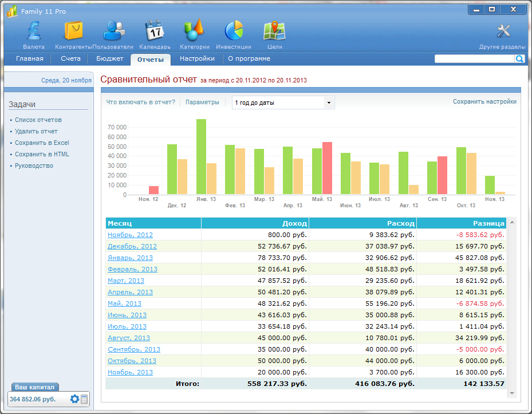The image size is (532, 414).
Task: Open the calculator icon near capital
Action: click(84, 399)
